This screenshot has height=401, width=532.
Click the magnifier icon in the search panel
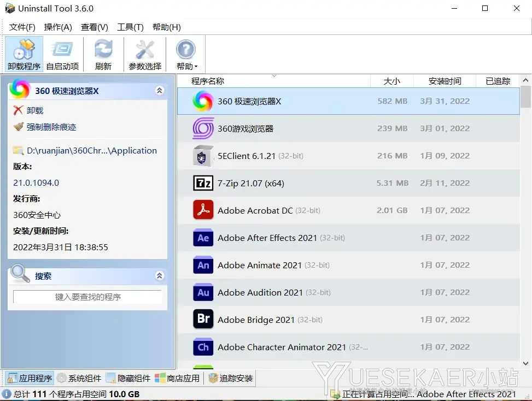click(20, 273)
